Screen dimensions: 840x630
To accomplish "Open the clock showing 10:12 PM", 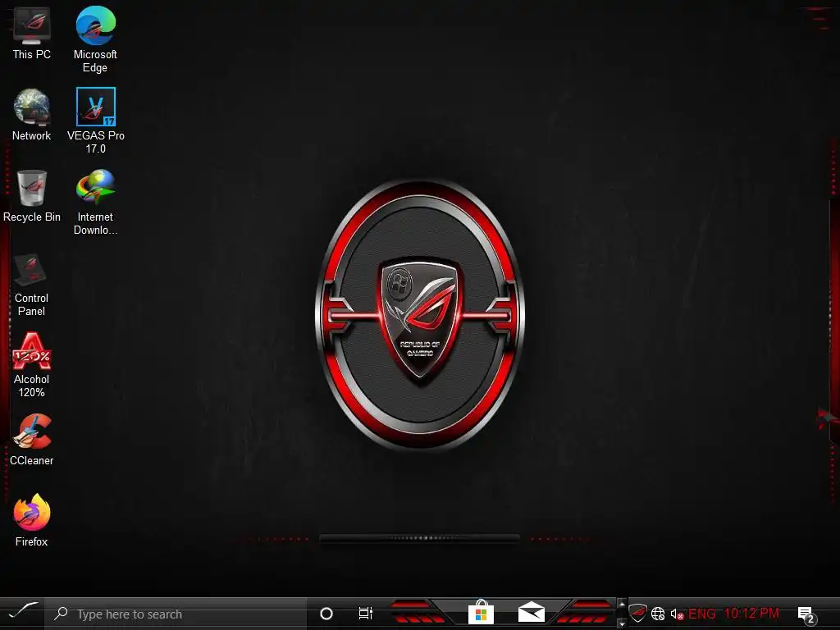I will 751,613.
